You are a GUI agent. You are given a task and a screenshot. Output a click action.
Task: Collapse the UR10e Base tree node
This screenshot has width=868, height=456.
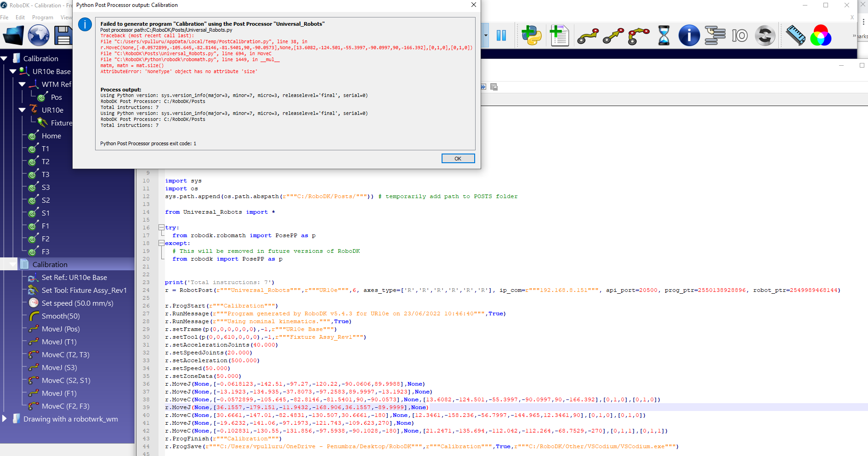pyautogui.click(x=13, y=72)
